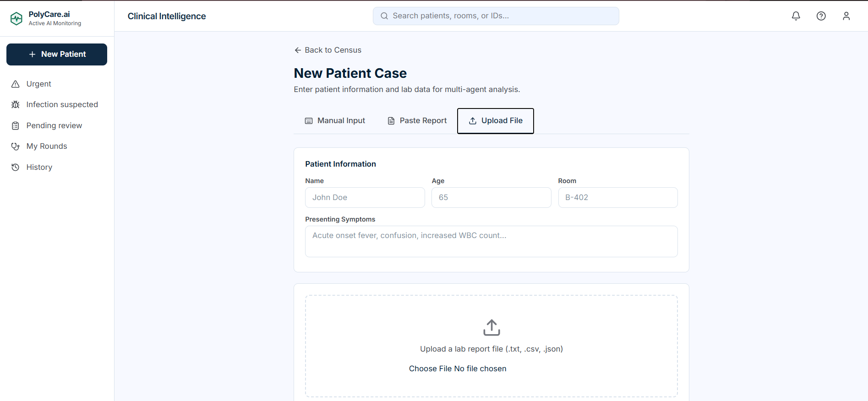
Task: Click the Room input field
Action: (x=618, y=198)
